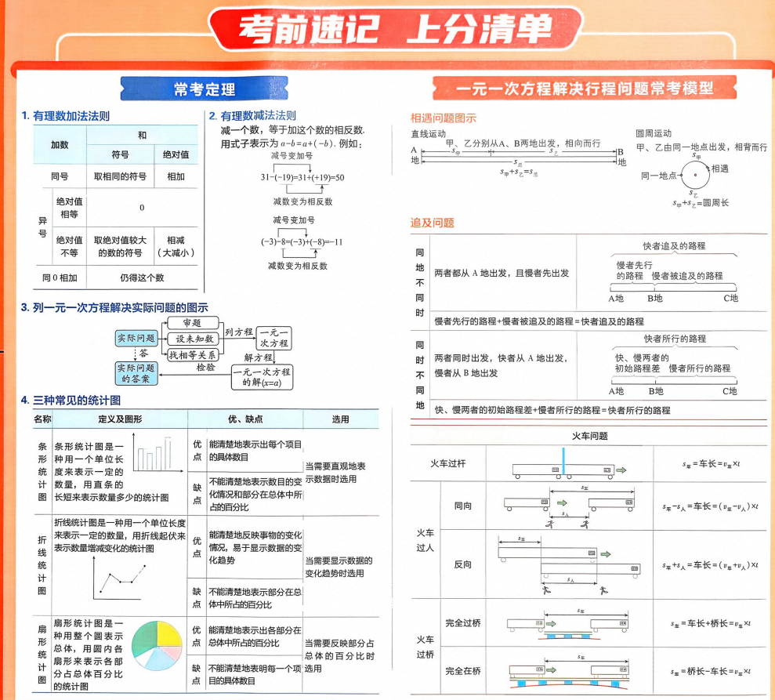Click the pie chart illustration
This screenshot has height=700, width=775.
point(158,646)
